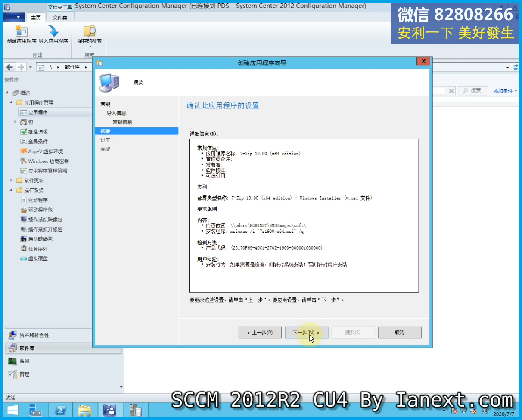
Task: Collapse the 应用程序管理 folder node
Action: pyautogui.click(x=11, y=102)
